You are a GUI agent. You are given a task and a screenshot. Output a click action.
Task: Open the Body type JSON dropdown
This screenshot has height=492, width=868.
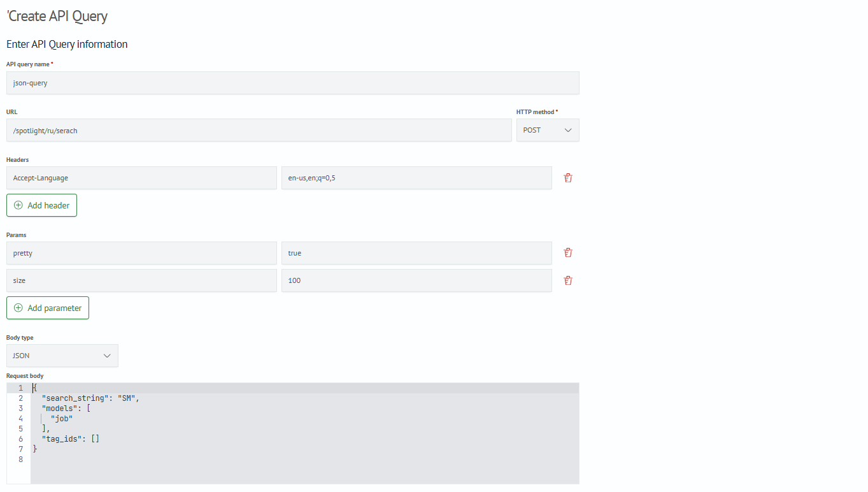62,356
